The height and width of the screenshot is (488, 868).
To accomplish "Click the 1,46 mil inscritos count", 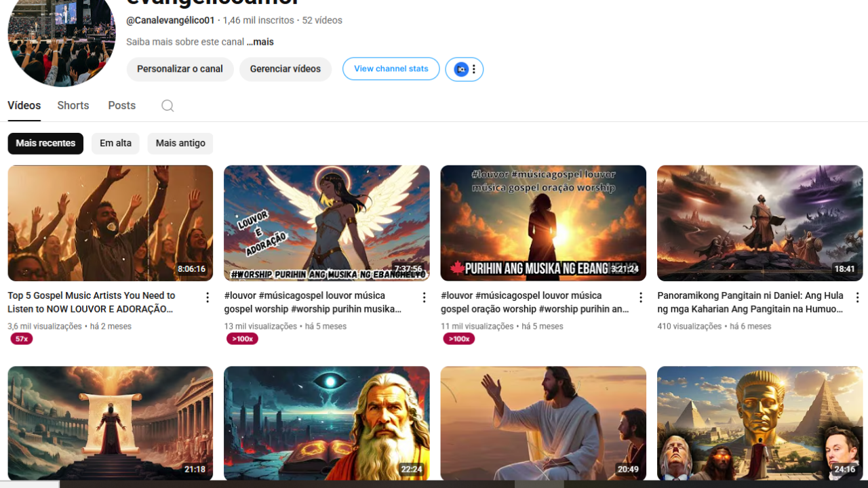I will 258,20.
